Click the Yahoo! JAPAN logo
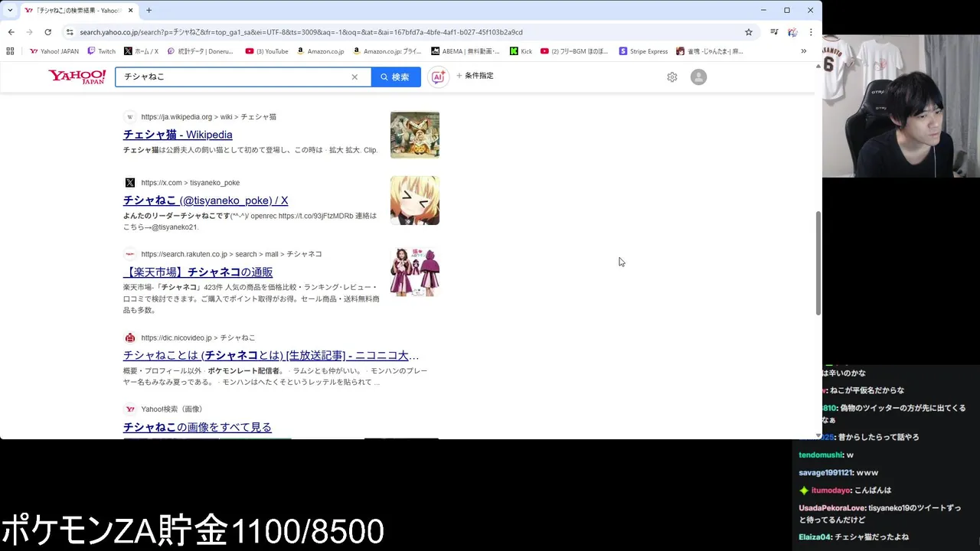This screenshot has width=980, height=551. (77, 77)
